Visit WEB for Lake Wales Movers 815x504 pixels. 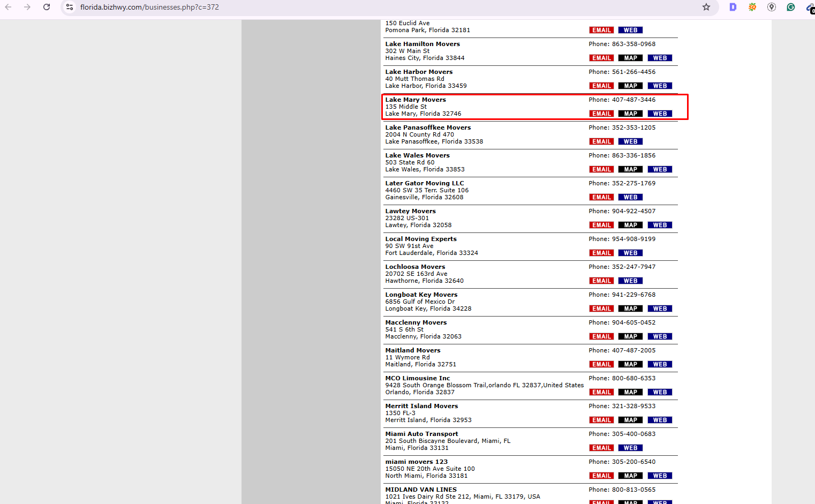(660, 169)
